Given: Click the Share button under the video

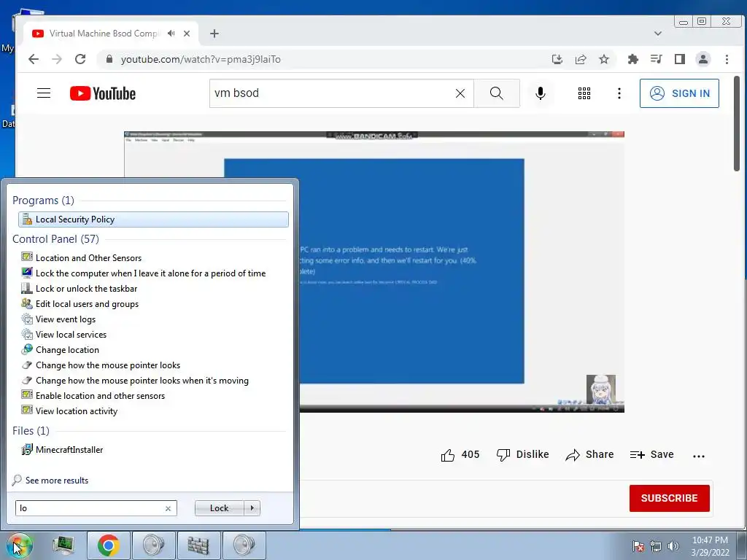Looking at the screenshot, I should point(589,455).
